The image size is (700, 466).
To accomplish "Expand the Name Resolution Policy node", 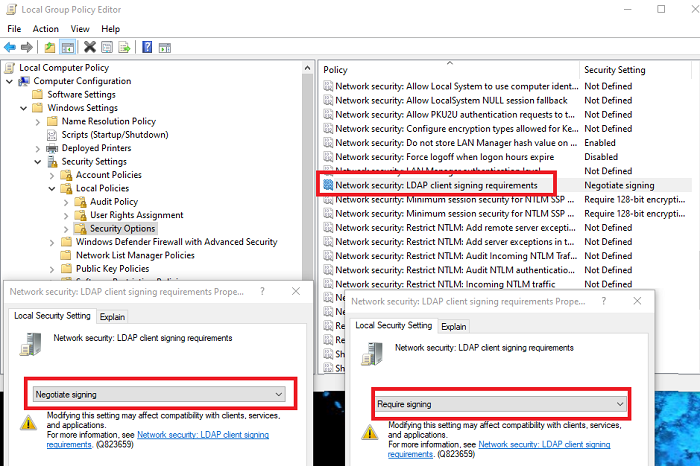I will point(38,121).
